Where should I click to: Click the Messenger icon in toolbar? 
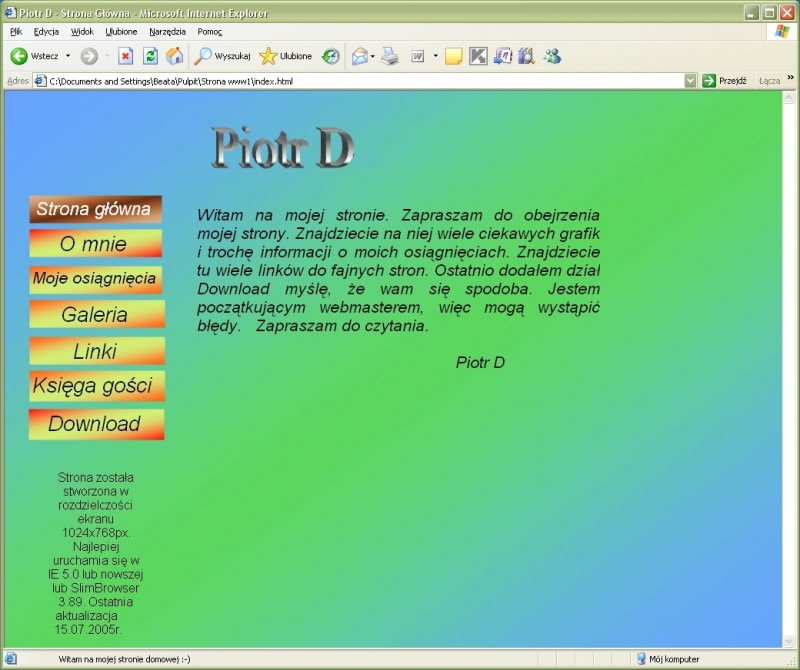[x=552, y=56]
